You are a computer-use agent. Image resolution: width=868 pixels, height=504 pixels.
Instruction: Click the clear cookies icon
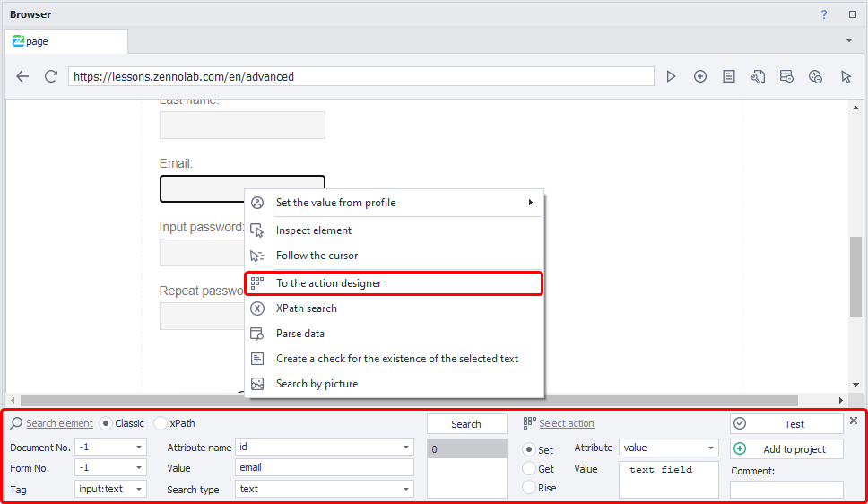click(815, 77)
